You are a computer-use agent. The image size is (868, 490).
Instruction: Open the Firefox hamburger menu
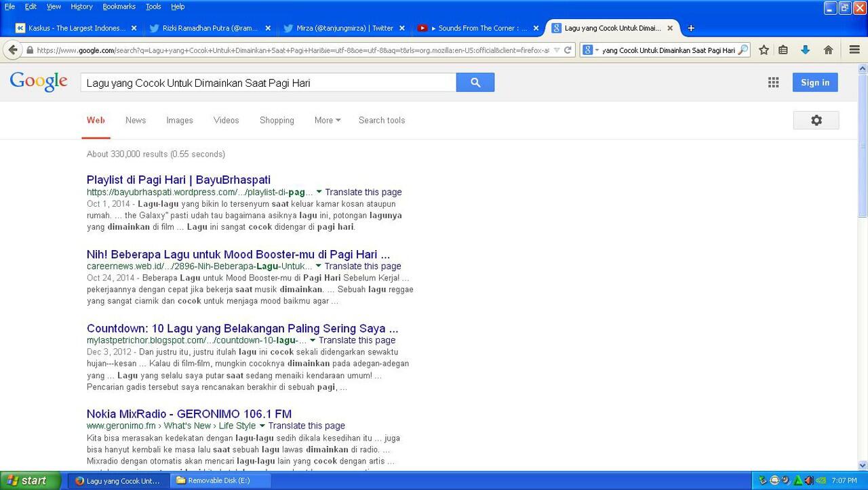tap(854, 49)
